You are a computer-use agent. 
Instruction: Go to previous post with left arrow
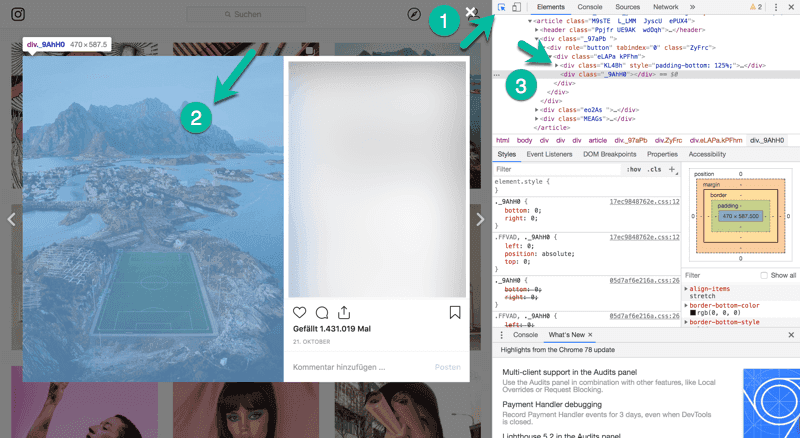pos(11,220)
